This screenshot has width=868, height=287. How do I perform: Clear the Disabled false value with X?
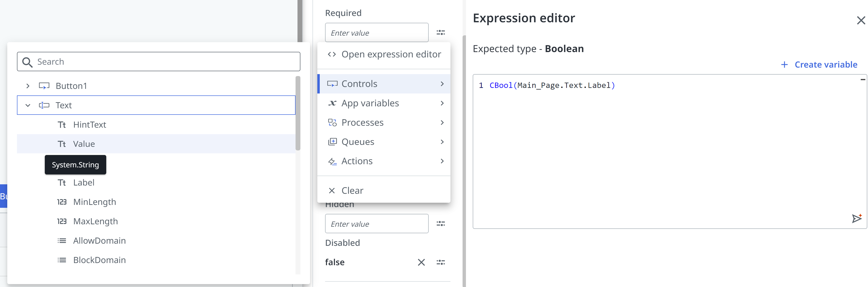coord(421,262)
